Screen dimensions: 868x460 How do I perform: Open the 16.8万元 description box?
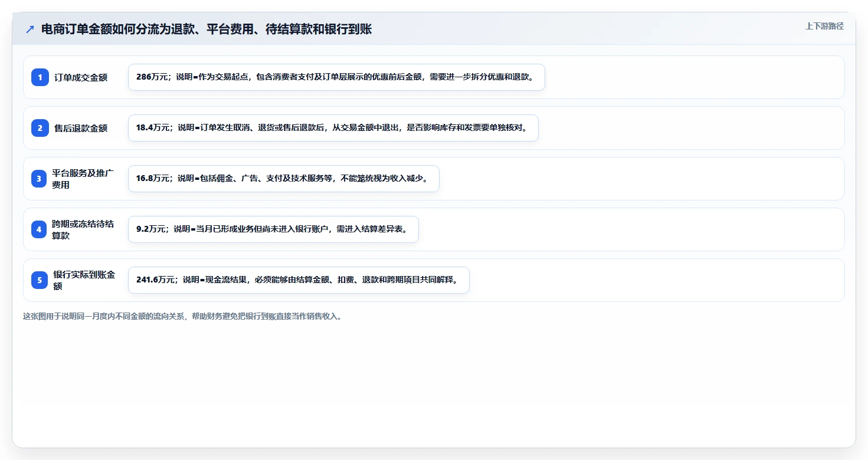click(x=284, y=179)
